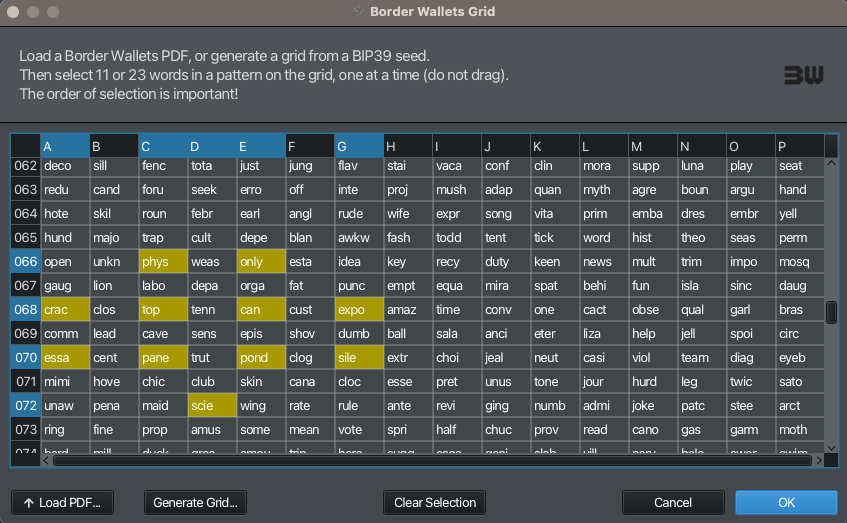
Task: Click the horizontal scrollbar track
Action: pyautogui.click(x=432, y=460)
